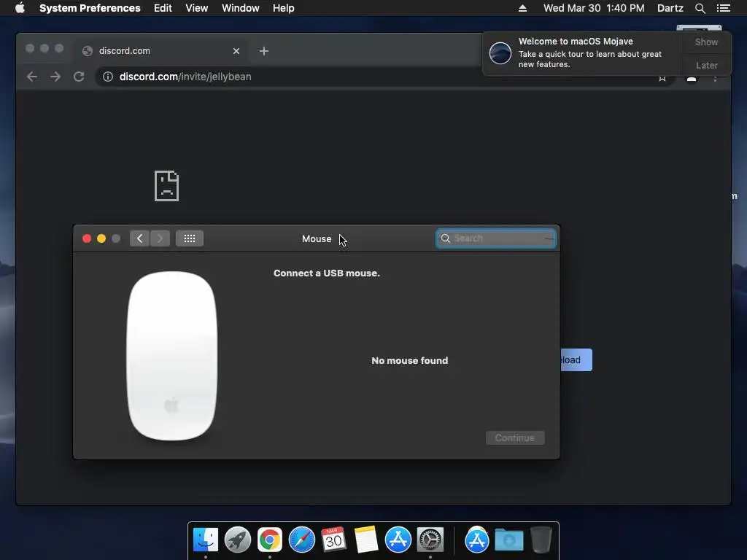Open a new tab in Chrome
This screenshot has width=747, height=560.
[x=264, y=51]
